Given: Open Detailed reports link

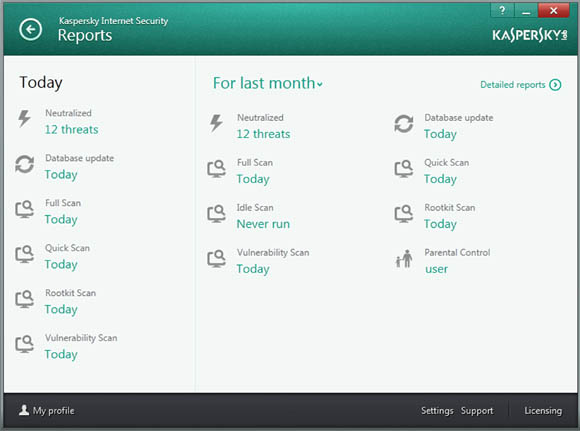Looking at the screenshot, I should [513, 85].
